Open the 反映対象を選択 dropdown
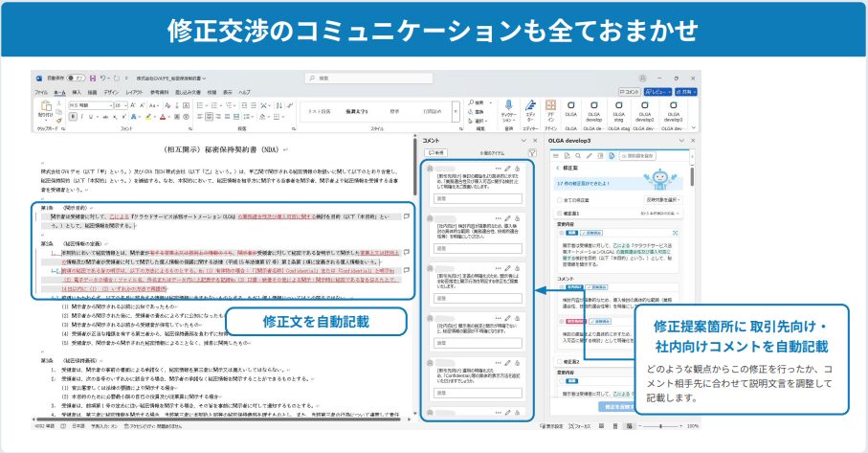 663,200
